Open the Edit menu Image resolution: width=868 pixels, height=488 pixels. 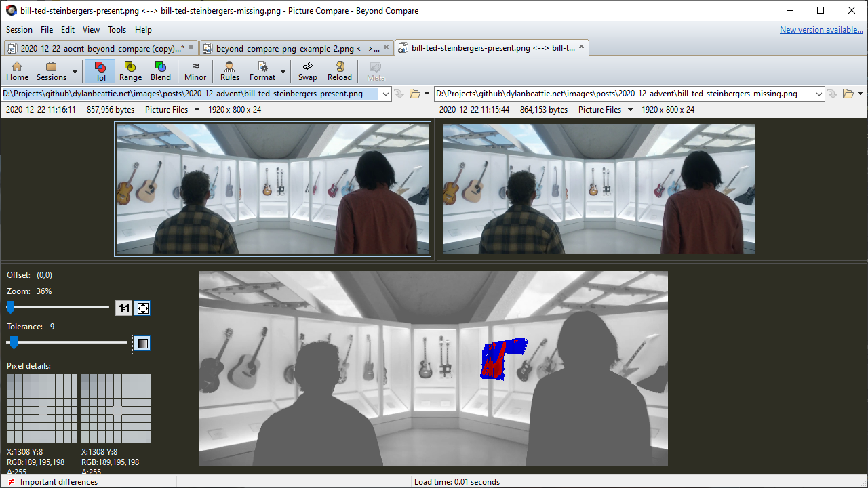(x=68, y=30)
